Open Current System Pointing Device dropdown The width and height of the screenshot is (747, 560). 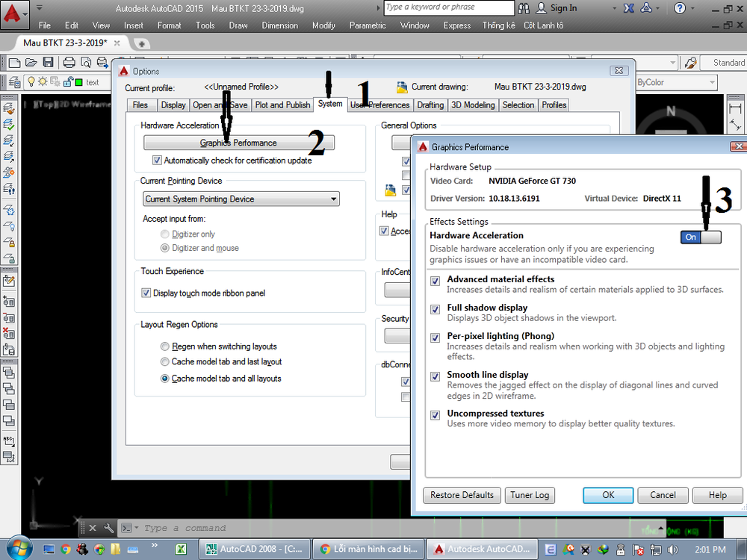coord(241,199)
